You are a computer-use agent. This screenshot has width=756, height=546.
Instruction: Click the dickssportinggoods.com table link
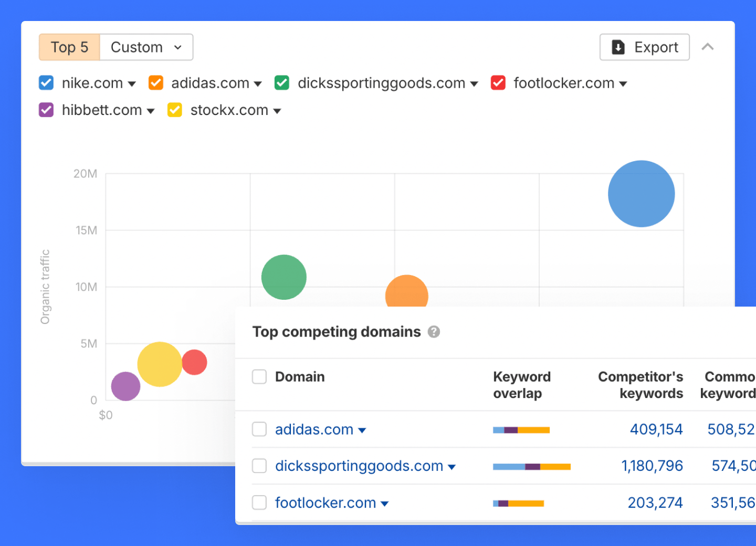(359, 466)
